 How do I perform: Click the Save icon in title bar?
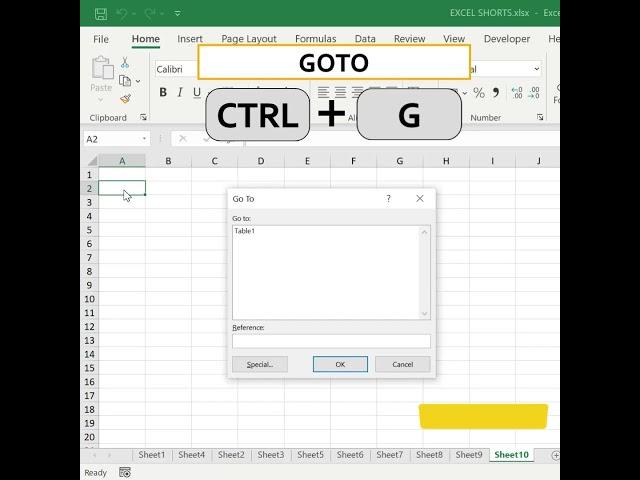point(101,13)
